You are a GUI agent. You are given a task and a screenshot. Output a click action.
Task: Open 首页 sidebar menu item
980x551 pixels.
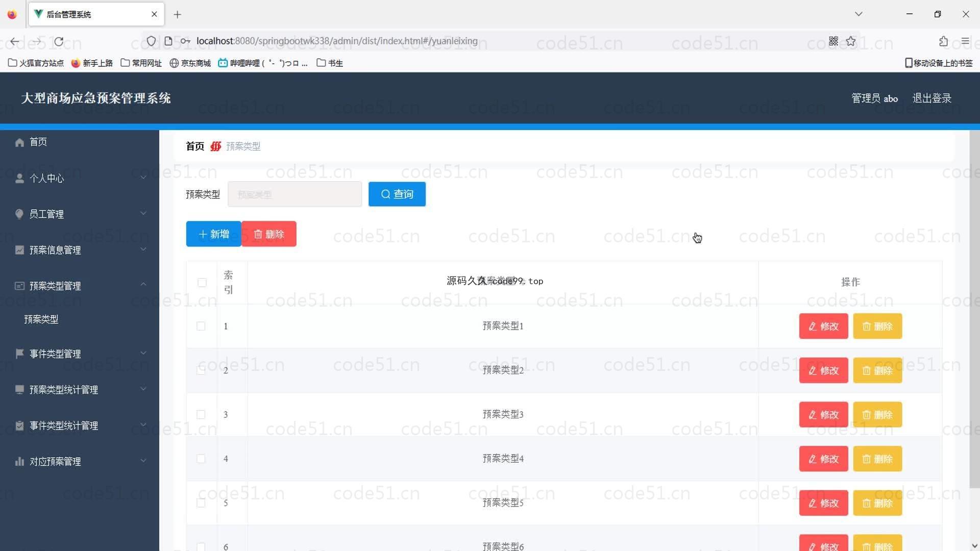[80, 142]
